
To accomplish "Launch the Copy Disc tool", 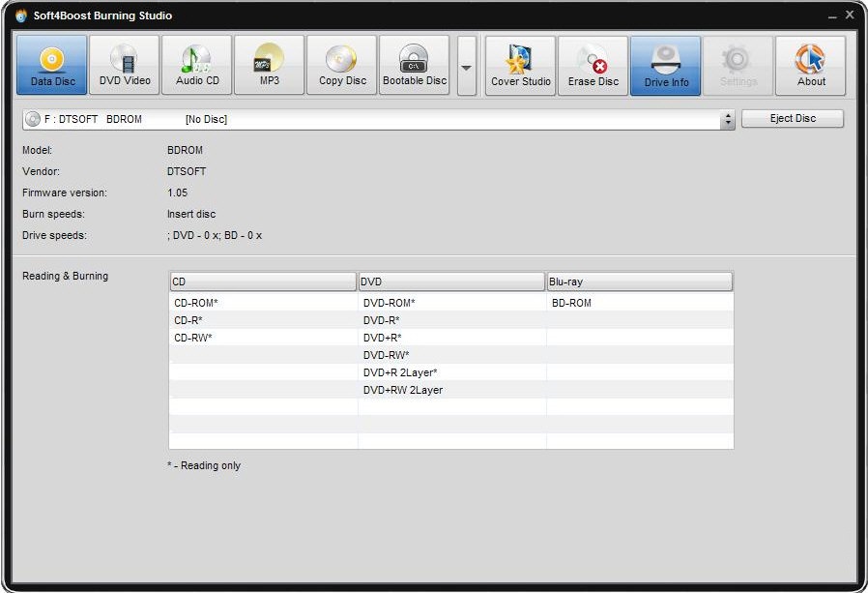I will tap(342, 66).
